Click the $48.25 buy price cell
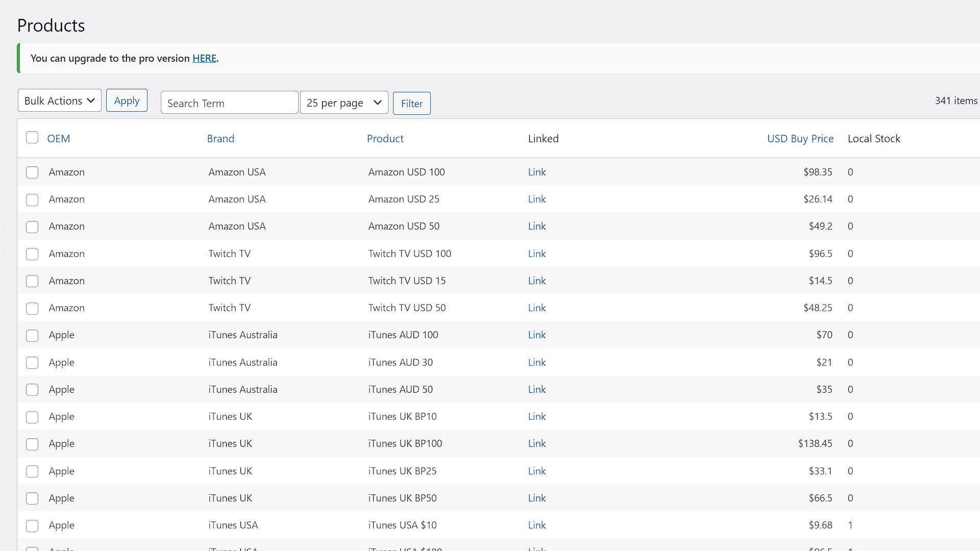980x551 pixels. (818, 308)
